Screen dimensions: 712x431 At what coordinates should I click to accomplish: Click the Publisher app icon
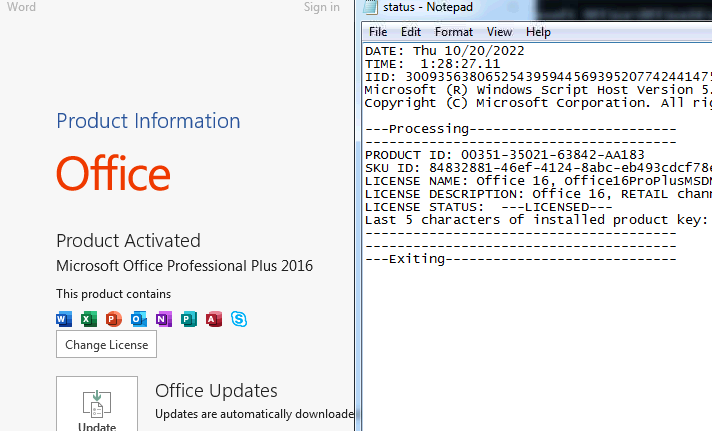189,319
